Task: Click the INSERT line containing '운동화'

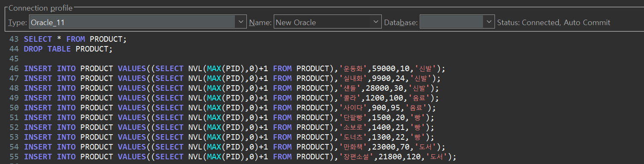Action: [234, 69]
